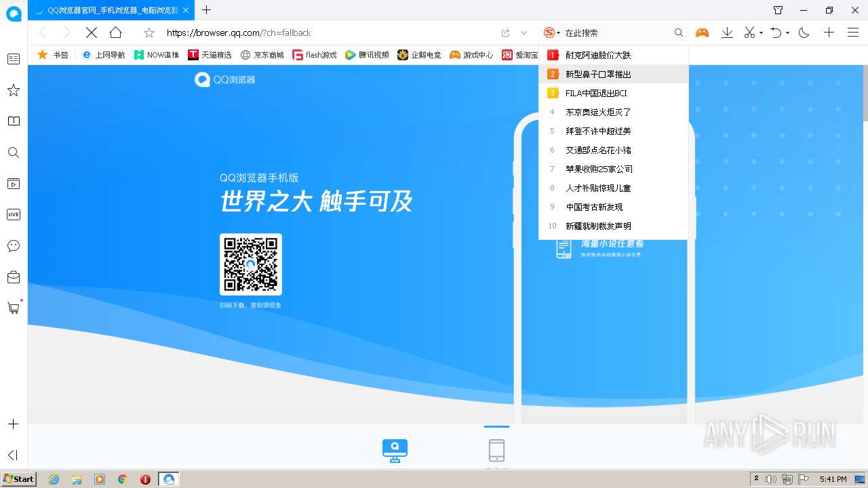The width and height of the screenshot is (868, 488).
Task: Bookmark this page with star icon
Action: click(x=149, y=33)
